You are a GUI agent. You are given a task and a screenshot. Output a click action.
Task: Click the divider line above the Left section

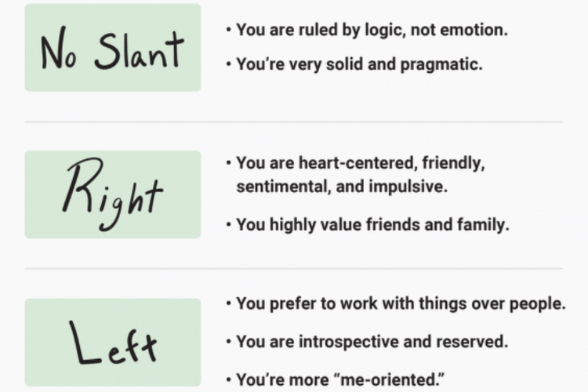tap(293, 269)
